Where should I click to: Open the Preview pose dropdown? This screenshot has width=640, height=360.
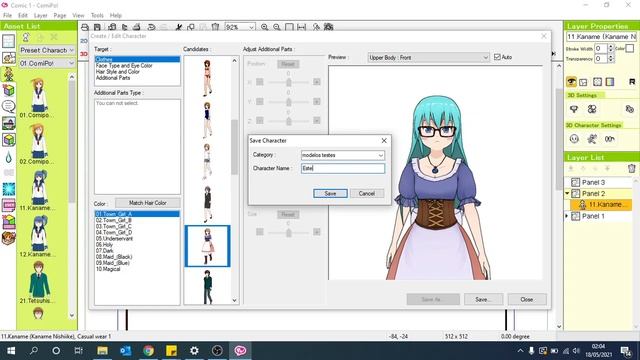click(x=428, y=58)
